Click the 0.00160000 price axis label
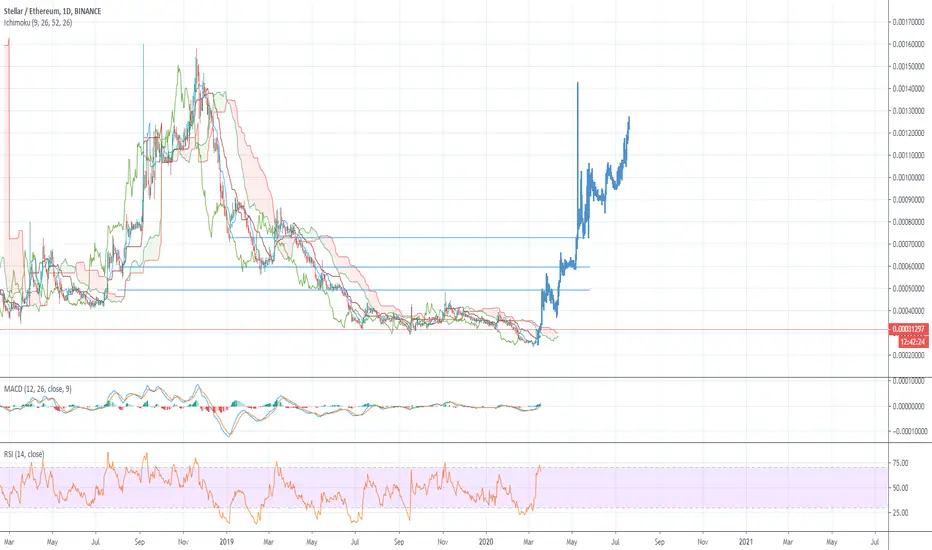932x550 pixels. point(908,45)
